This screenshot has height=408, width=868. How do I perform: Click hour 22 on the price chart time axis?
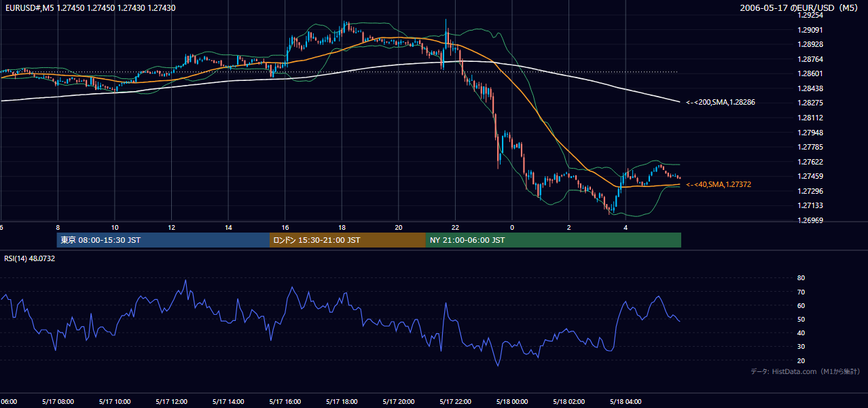click(456, 227)
